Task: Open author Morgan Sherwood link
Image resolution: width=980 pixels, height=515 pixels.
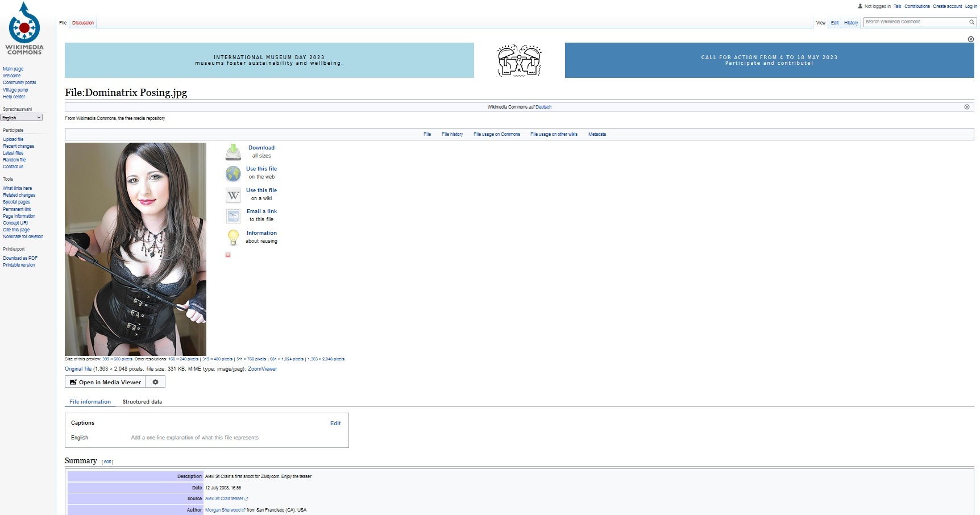Action: click(225, 510)
